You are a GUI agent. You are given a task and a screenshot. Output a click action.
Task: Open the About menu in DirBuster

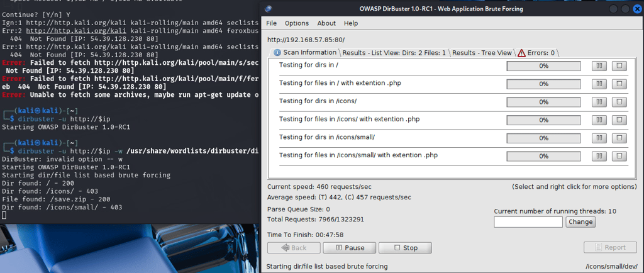[x=326, y=23]
